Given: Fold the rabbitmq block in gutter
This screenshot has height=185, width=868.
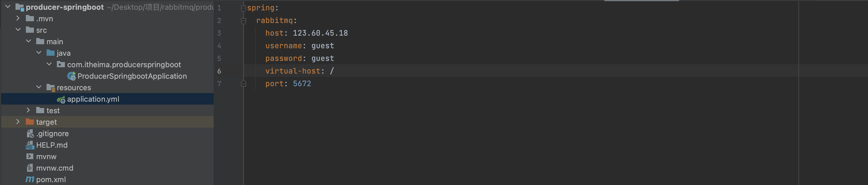Looking at the screenshot, I should (x=243, y=21).
